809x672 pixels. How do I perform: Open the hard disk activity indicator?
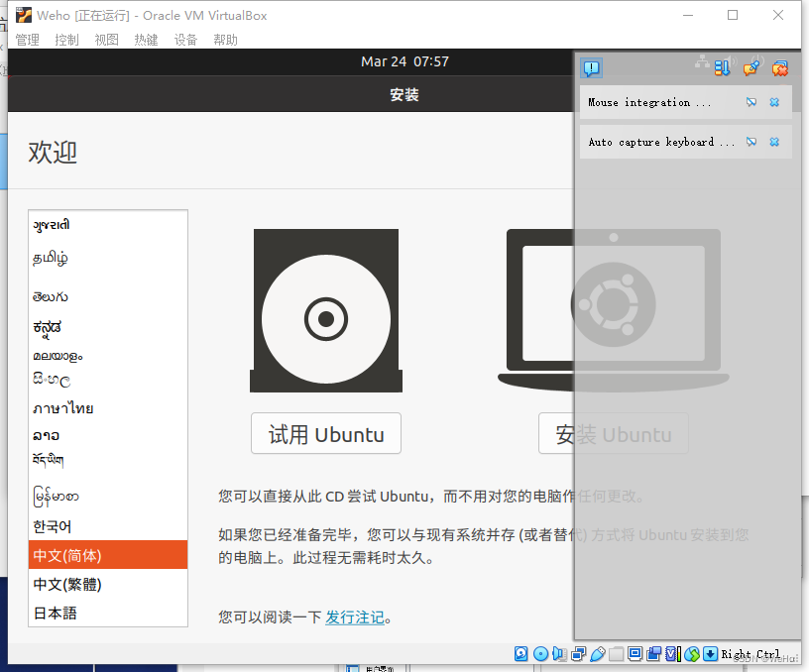coord(521,654)
